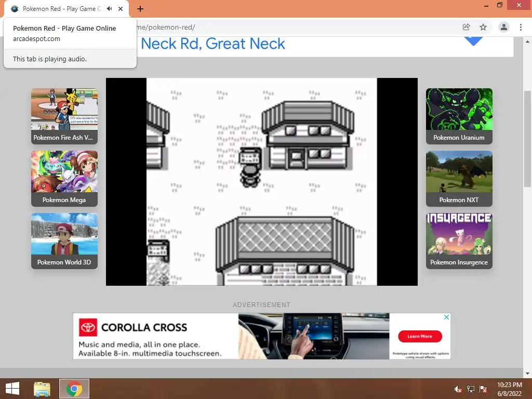
Task: Close the Pokemon Red browser tab
Action: 121,9
